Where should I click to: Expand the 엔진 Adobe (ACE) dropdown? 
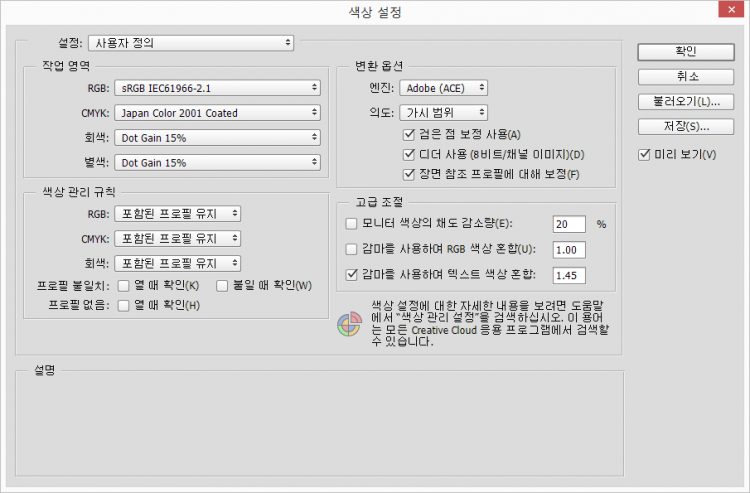[x=442, y=88]
